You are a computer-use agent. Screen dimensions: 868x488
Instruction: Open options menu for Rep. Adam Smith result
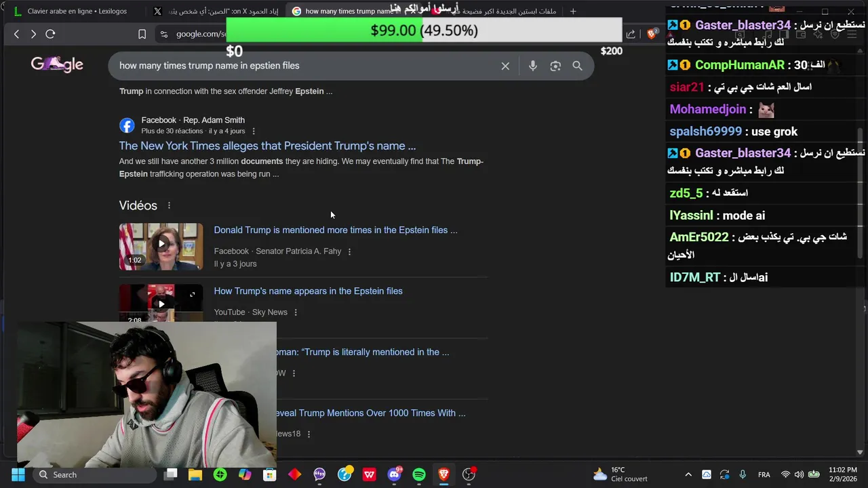(x=254, y=131)
